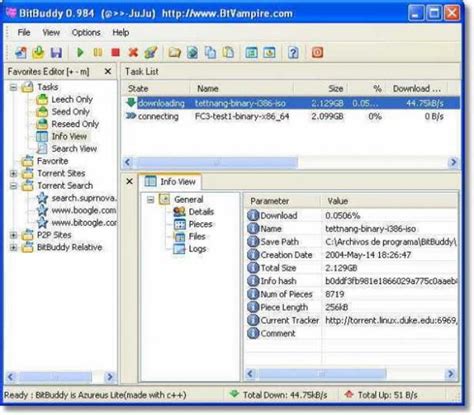This screenshot has height=415, width=474.
Task: Stop task with red square icon
Action: tap(115, 52)
